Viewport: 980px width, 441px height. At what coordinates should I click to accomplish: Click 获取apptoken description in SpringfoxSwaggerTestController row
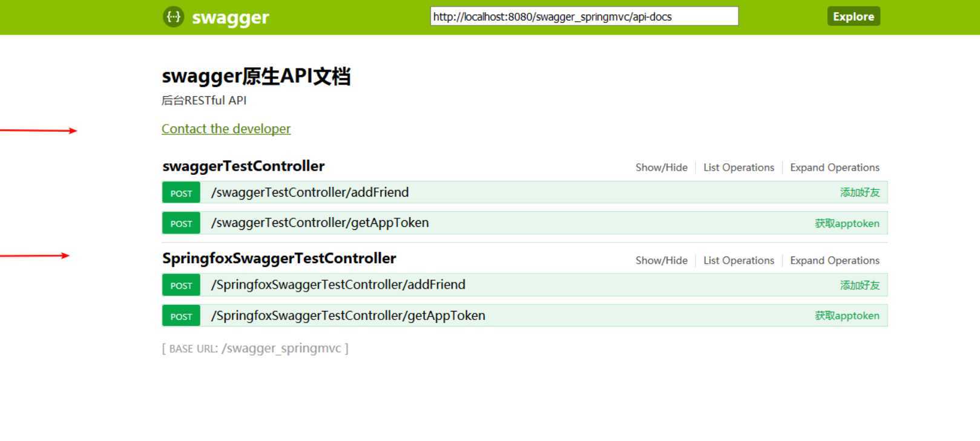[847, 316]
